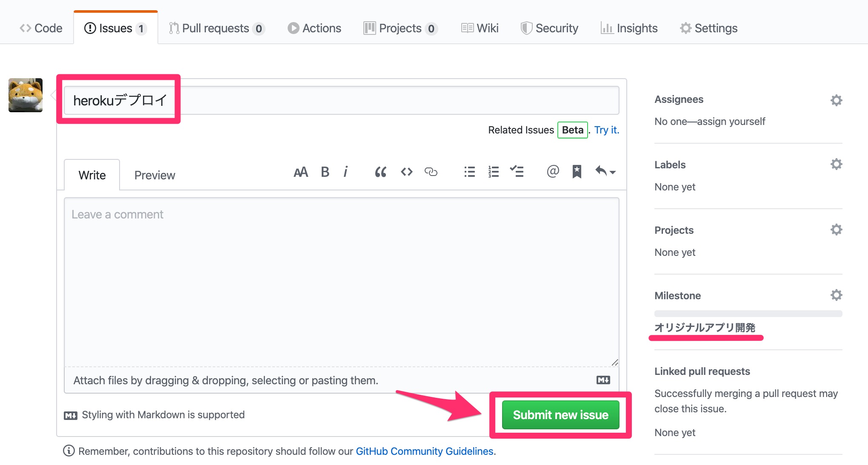Add a numbered list
Screen dimensions: 868x465
493,172
